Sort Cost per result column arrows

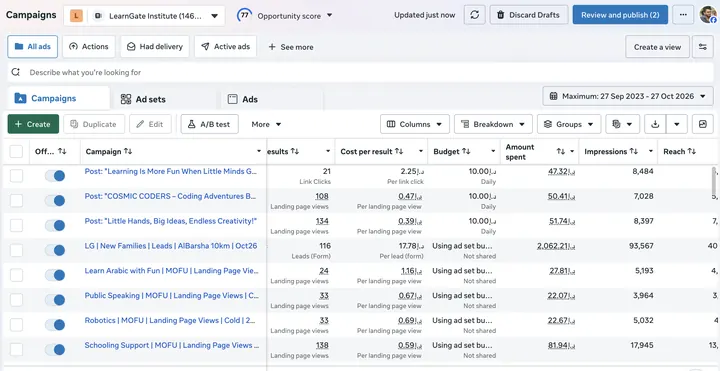[x=399, y=152]
